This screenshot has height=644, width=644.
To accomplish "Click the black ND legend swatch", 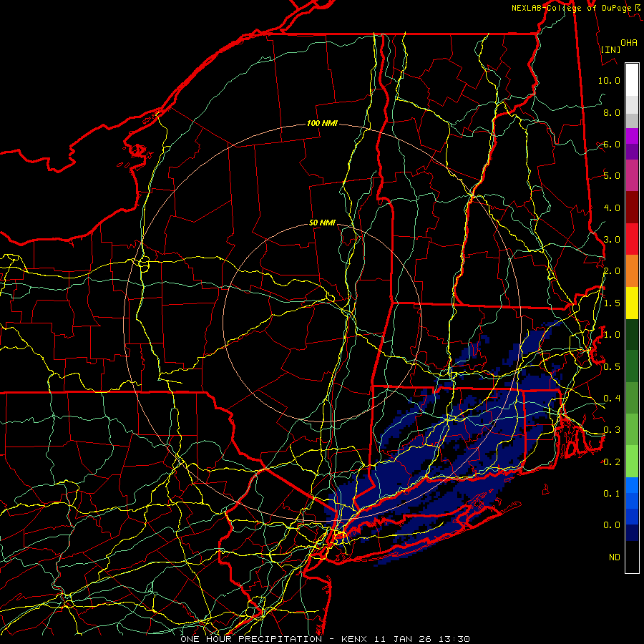I will pos(632,557).
